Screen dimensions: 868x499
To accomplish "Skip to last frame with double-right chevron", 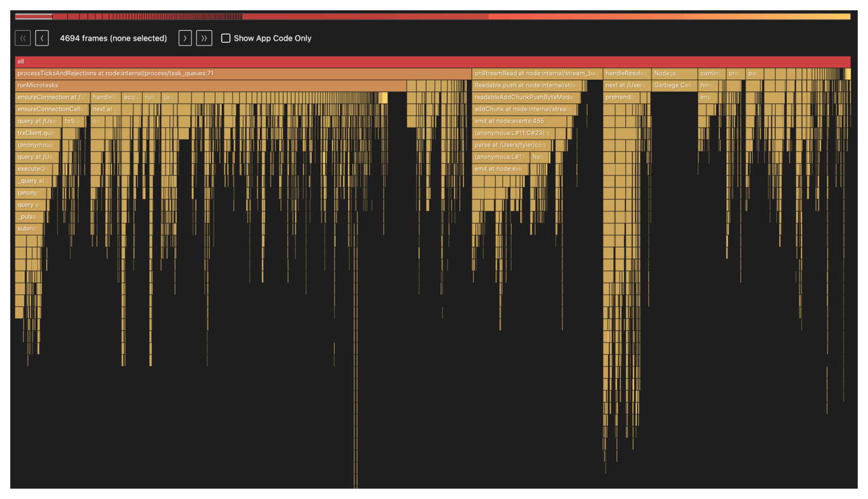I will (x=204, y=38).
